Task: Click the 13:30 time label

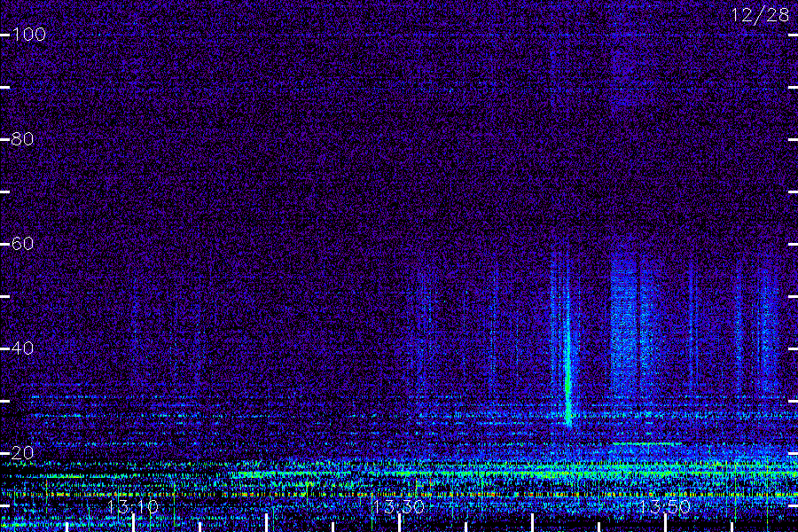Action: click(398, 507)
